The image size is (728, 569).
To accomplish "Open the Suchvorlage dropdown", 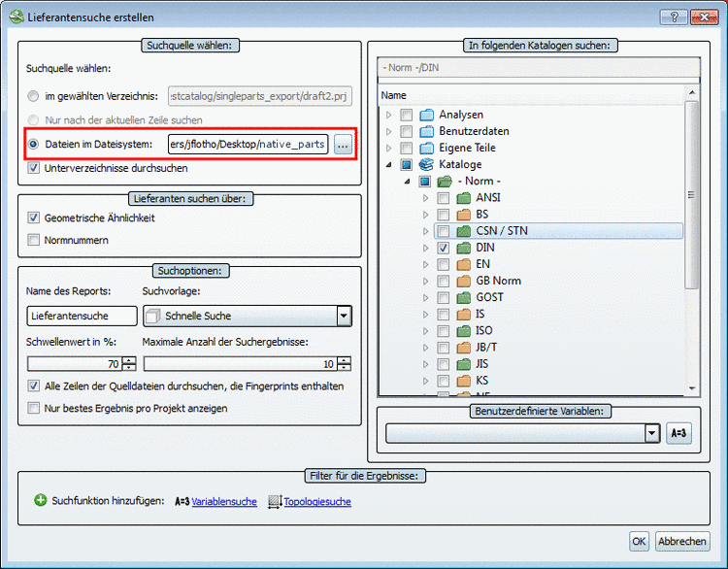I will (344, 317).
